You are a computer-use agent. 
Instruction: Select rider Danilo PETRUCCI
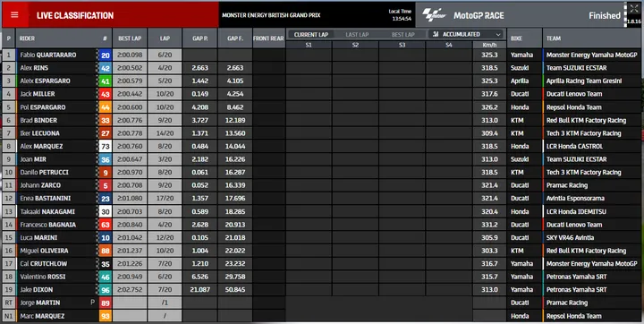tap(45, 172)
